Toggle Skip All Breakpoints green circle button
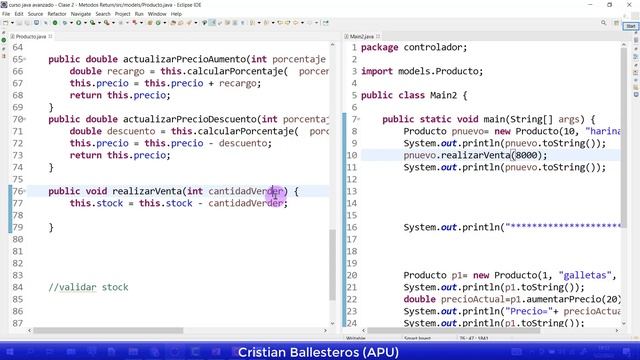The image size is (640, 360). tap(55, 23)
